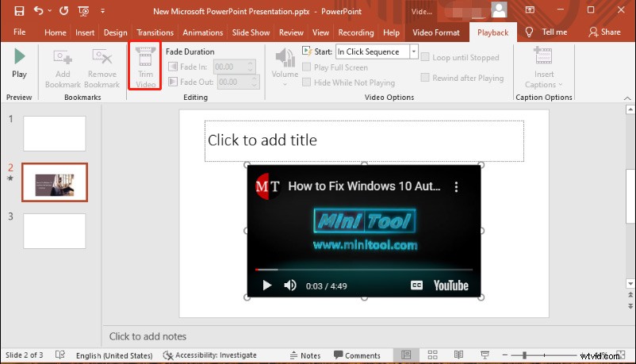Click the MT channel logo on video
Image resolution: width=636 pixels, height=364 pixels.
267,186
